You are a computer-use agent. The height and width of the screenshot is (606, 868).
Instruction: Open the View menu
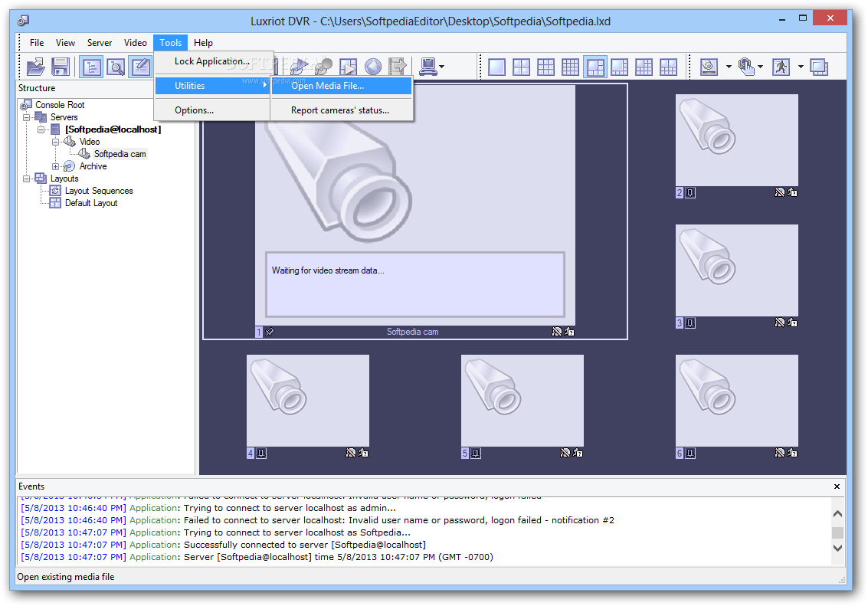tap(65, 43)
